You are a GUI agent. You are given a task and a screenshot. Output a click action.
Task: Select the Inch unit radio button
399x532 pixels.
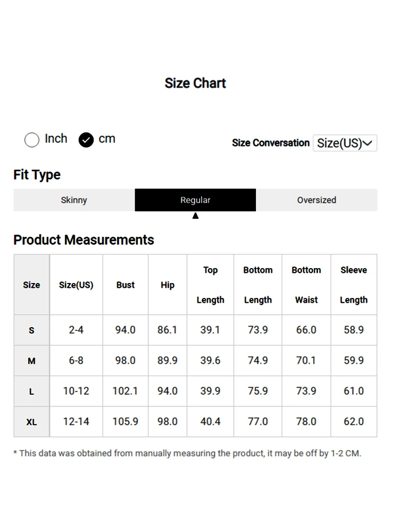[32, 140]
